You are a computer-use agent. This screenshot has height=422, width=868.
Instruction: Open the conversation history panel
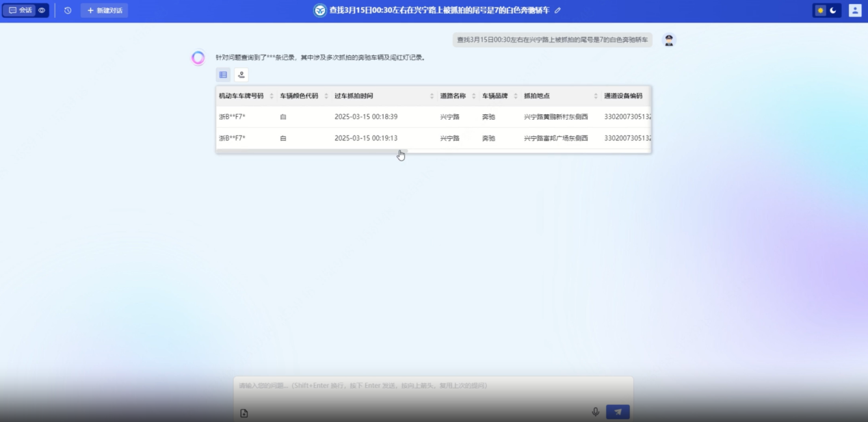[x=68, y=10]
